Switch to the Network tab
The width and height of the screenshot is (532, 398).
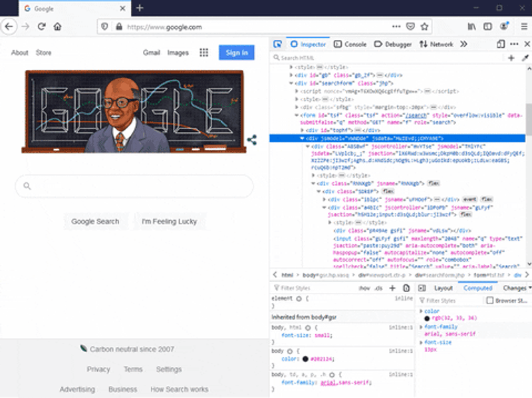click(436, 45)
